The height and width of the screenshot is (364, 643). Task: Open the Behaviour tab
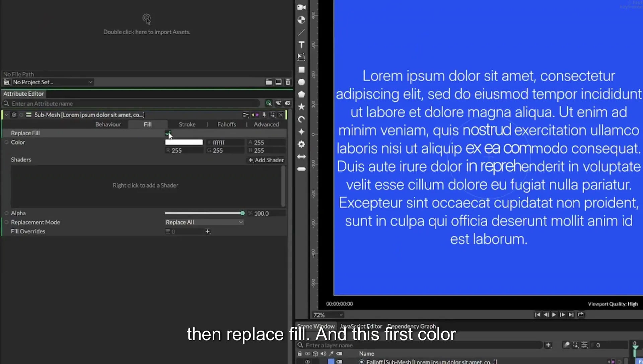point(108,124)
